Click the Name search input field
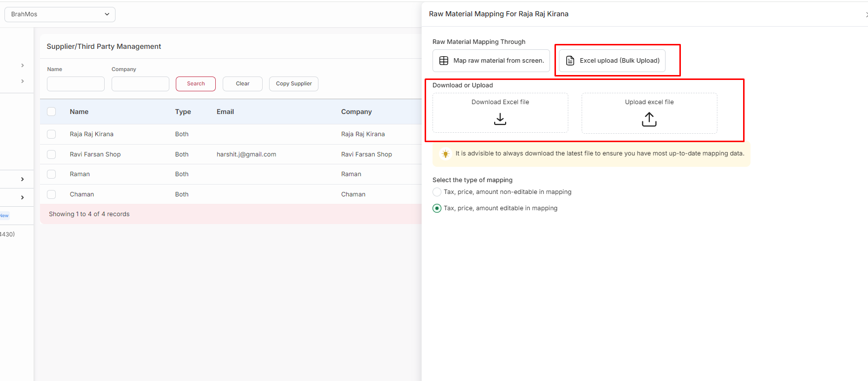Screen dimensions: 868x381 click(x=76, y=84)
